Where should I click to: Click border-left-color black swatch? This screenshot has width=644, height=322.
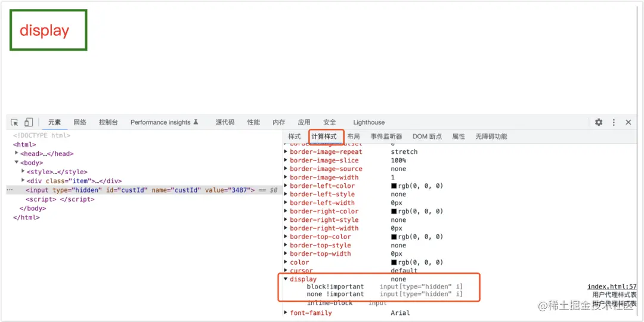click(394, 186)
